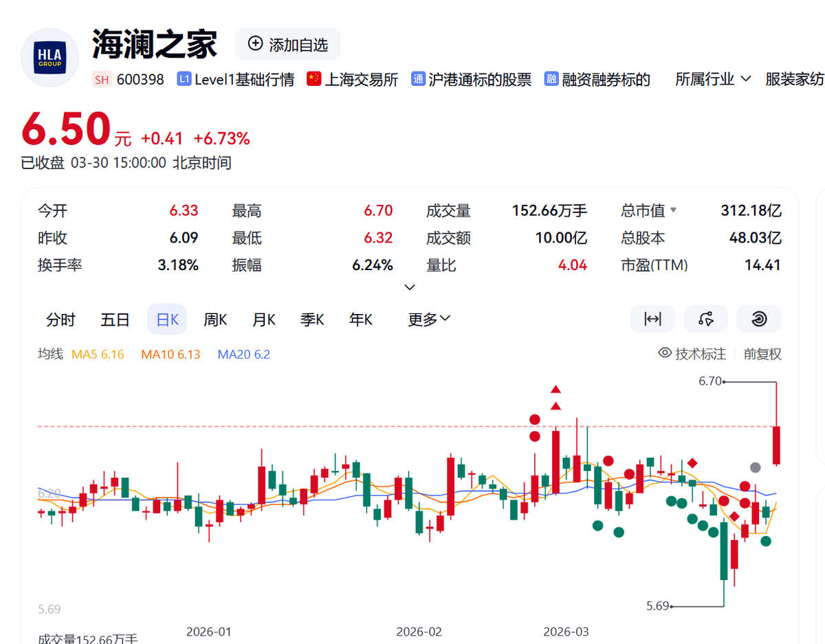The width and height of the screenshot is (825, 644).
Task: Click the 量比 4.04 value
Action: pyautogui.click(x=573, y=265)
